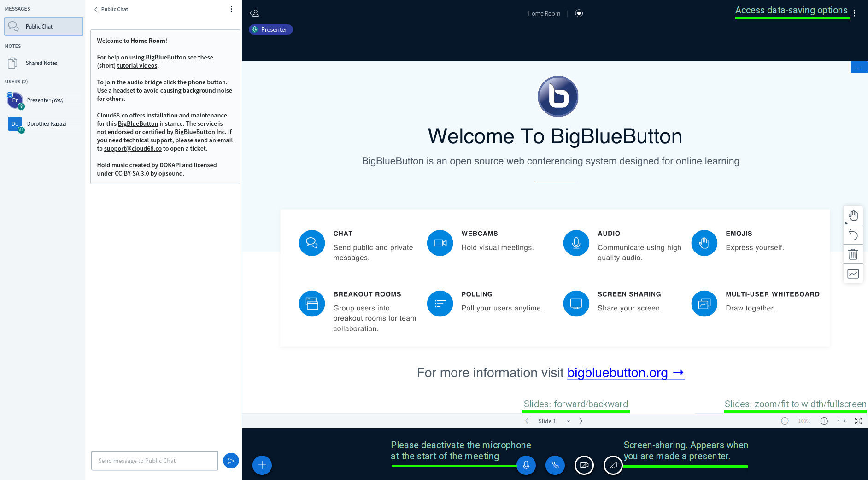Viewport: 868px width, 480px height.
Task: Click the Breakout Rooms icon on slide
Action: pos(312,304)
